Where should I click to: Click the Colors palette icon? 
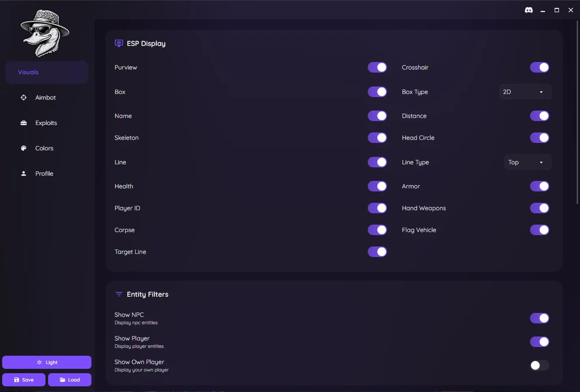point(23,148)
